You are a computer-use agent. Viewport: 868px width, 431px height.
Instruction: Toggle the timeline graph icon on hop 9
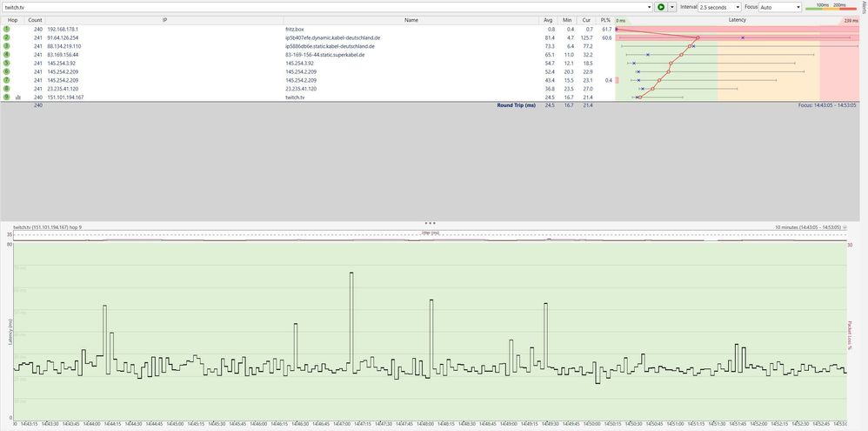18,98
